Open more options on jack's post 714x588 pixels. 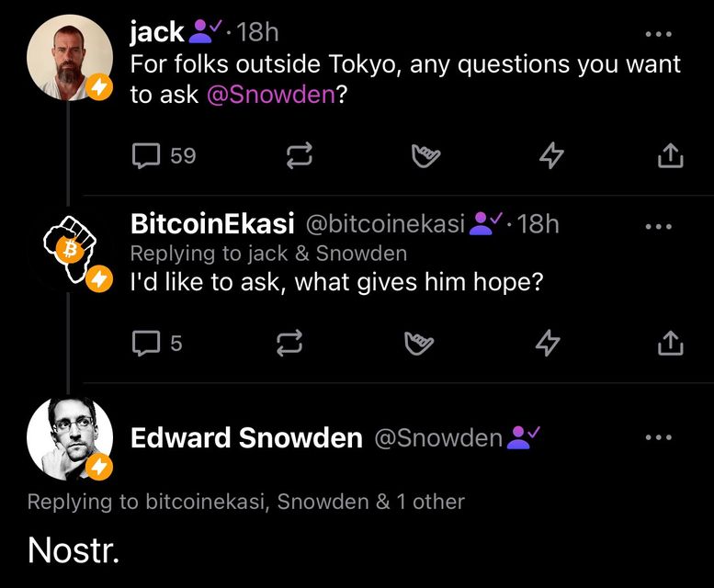point(659,35)
